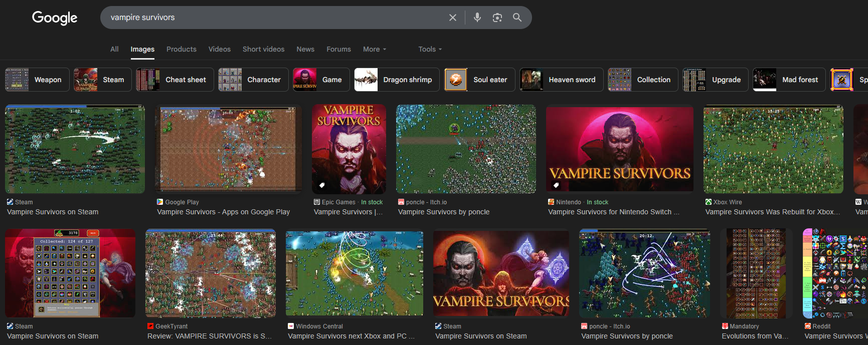Expand the More dropdown
868x345 pixels.
(x=375, y=49)
